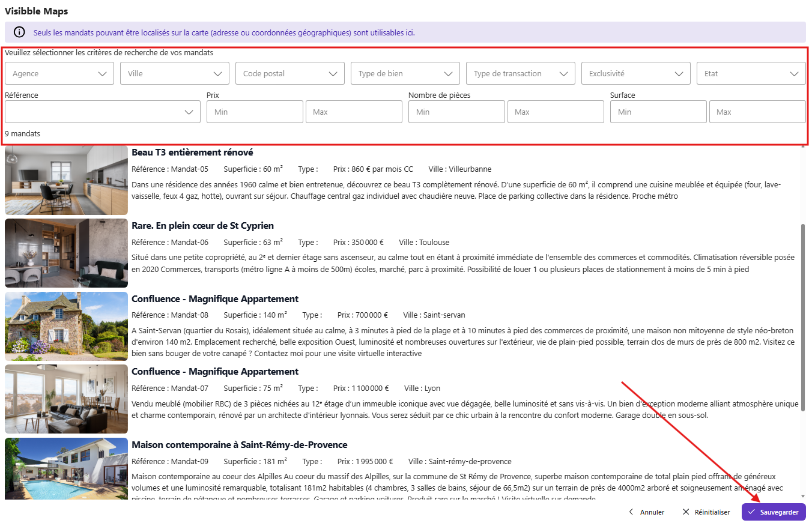The height and width of the screenshot is (526, 812).
Task: Open the Rare. En plein cœur de St Cyprien listing
Action: click(202, 226)
